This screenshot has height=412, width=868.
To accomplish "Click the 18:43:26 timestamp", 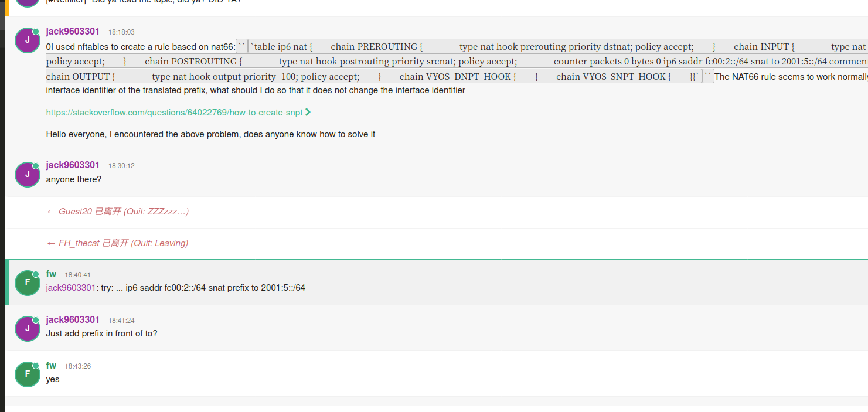I will pyautogui.click(x=77, y=366).
